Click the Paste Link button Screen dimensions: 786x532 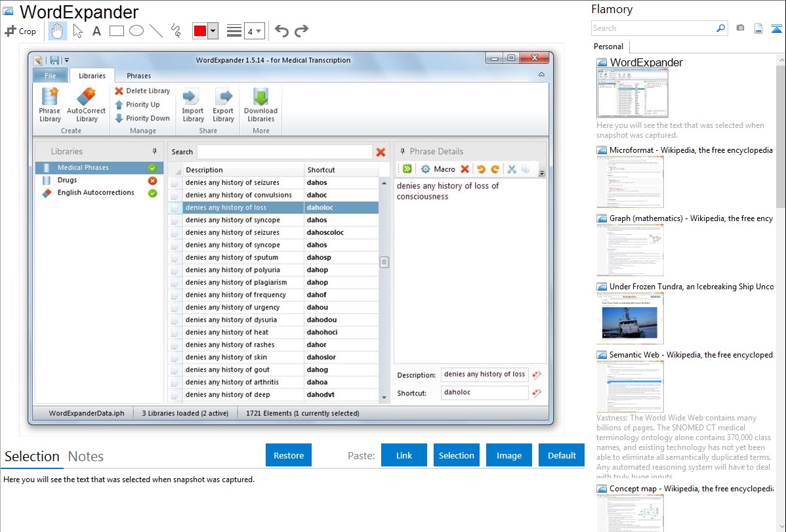[x=404, y=455]
